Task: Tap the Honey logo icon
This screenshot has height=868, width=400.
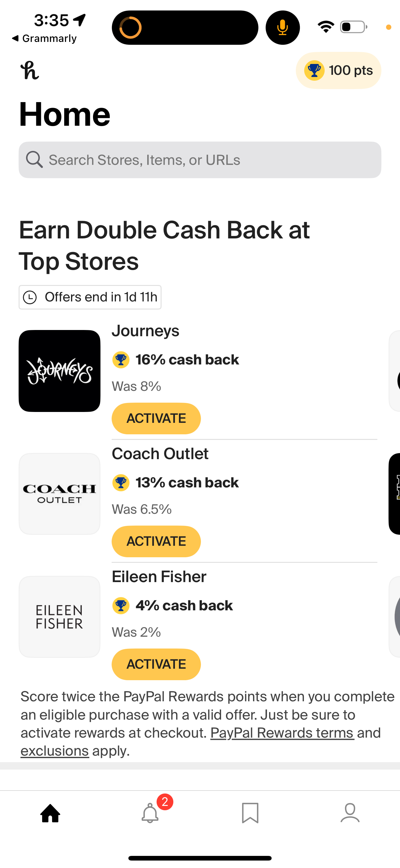Action: coord(30,70)
